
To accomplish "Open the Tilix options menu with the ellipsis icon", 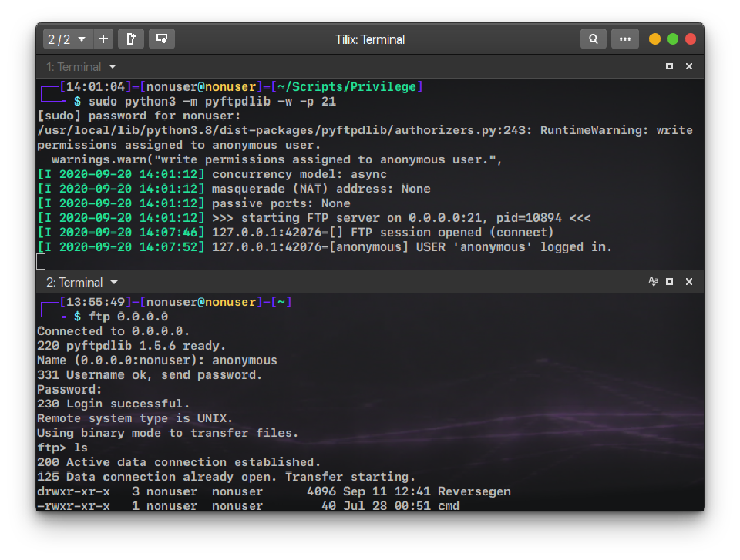I will click(625, 39).
